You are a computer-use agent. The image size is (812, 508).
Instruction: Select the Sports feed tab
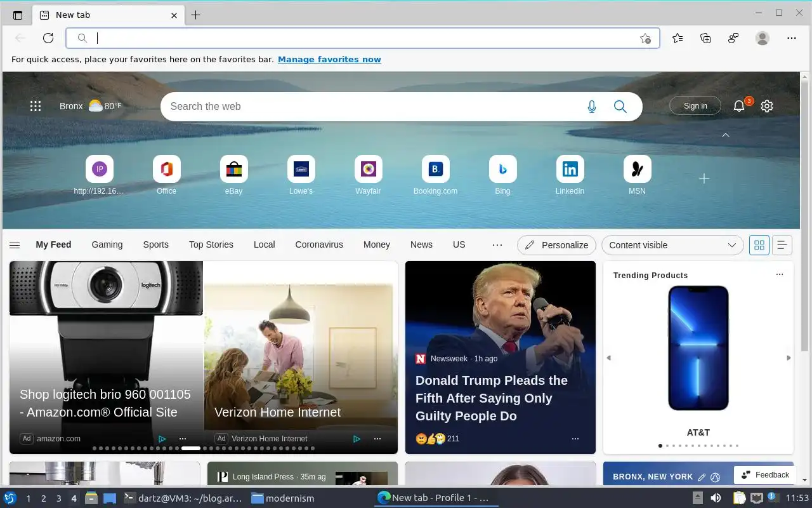pos(156,244)
